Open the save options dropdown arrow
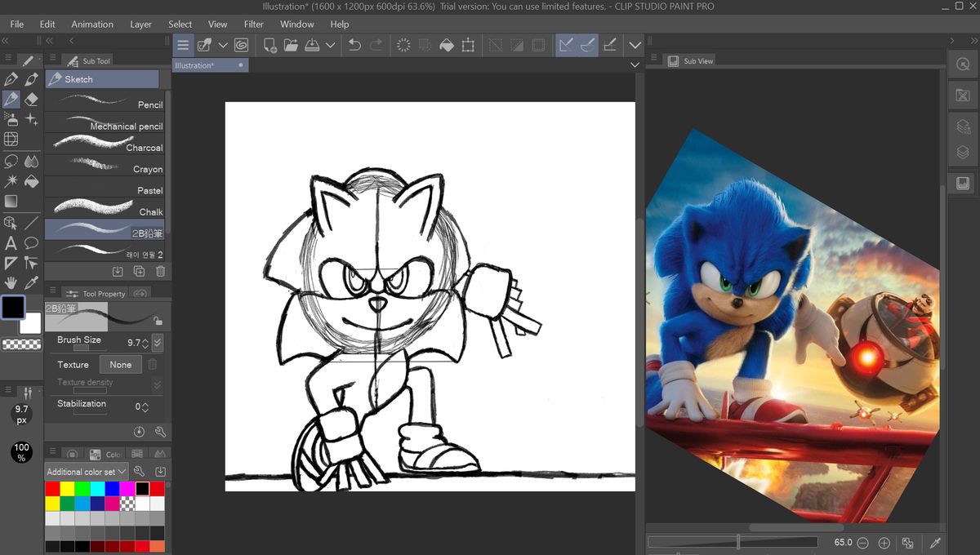980x555 pixels. coord(330,45)
